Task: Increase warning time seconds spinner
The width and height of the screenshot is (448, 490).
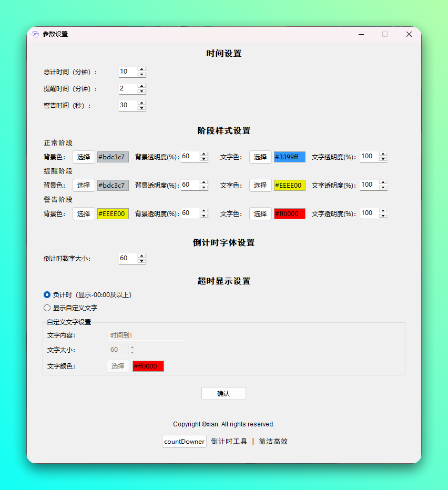Action: click(x=141, y=103)
